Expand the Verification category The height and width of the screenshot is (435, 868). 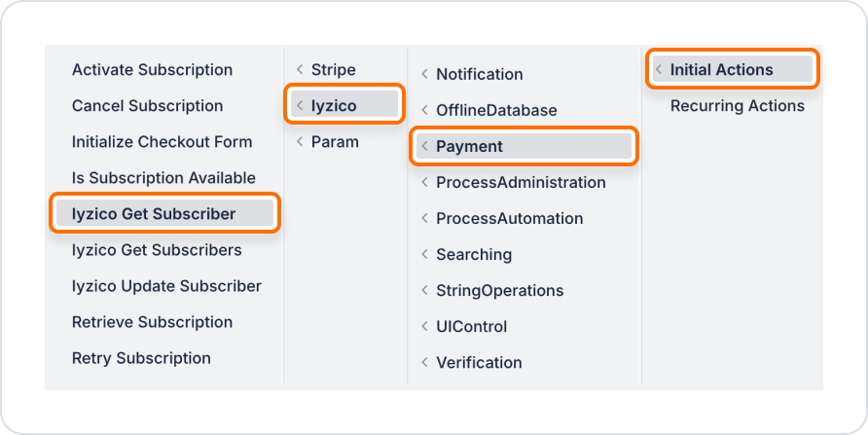click(x=479, y=362)
